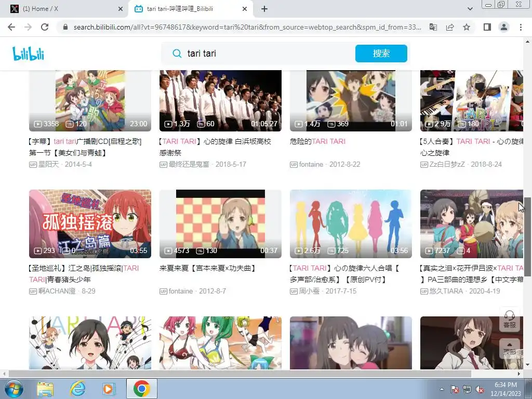The height and width of the screenshot is (399, 532).
Task: Click the browser forward arrow
Action: click(x=28, y=27)
